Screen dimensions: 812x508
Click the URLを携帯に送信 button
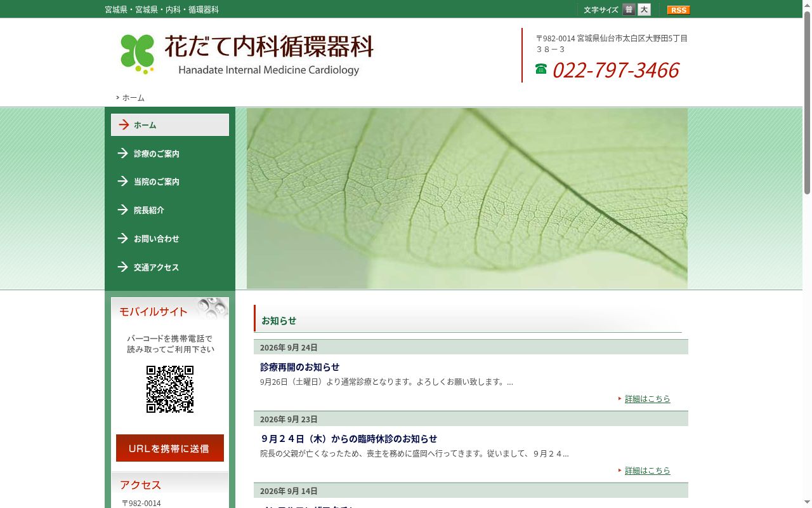pos(170,448)
